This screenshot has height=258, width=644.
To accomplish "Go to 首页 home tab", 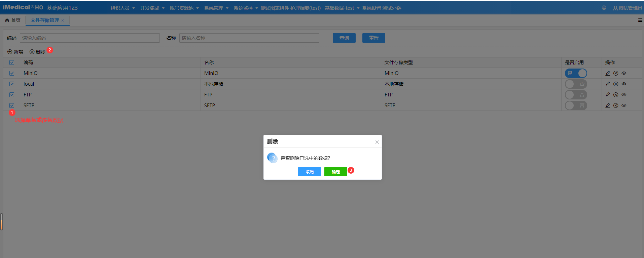I will coord(13,20).
